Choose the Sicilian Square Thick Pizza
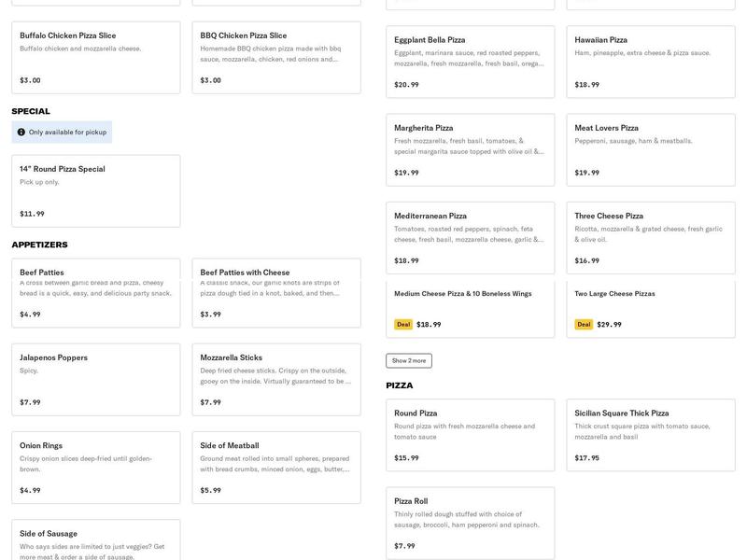747x560 pixels. [650, 435]
